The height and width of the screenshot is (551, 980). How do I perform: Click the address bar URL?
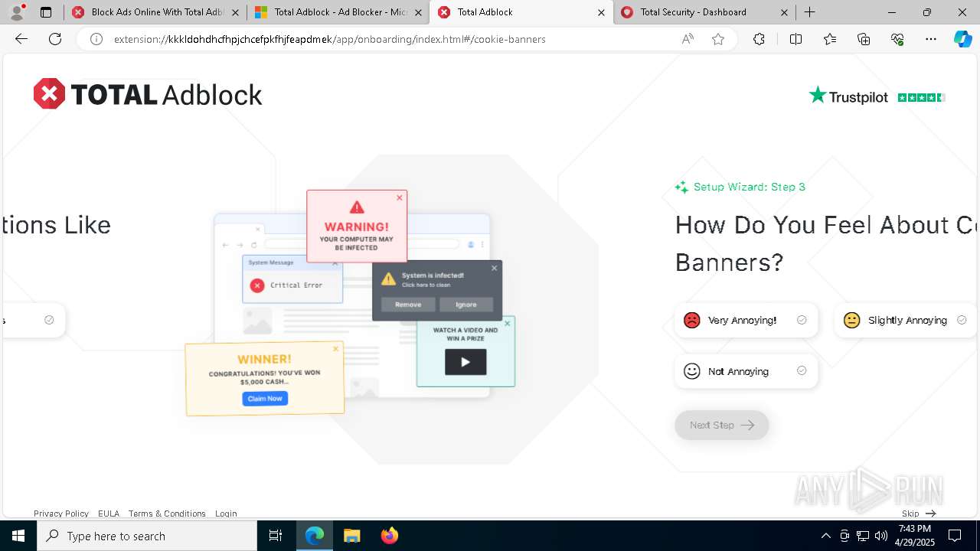click(x=329, y=39)
